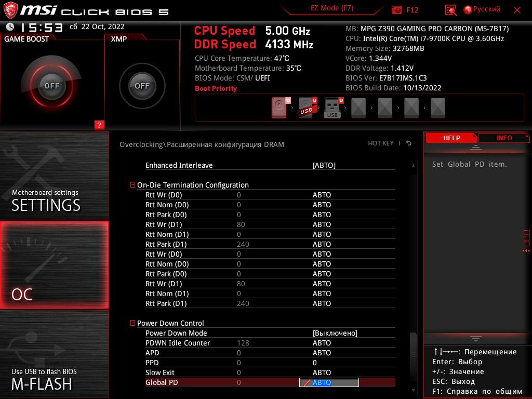
Task: Switch to the INFO tab
Action: 504,138
